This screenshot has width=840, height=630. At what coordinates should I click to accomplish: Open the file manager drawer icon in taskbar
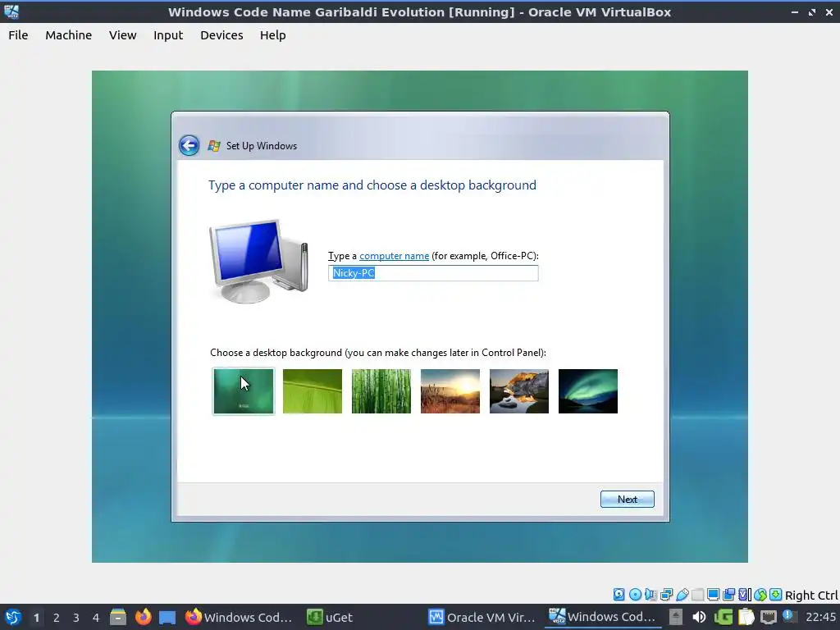[x=118, y=617]
